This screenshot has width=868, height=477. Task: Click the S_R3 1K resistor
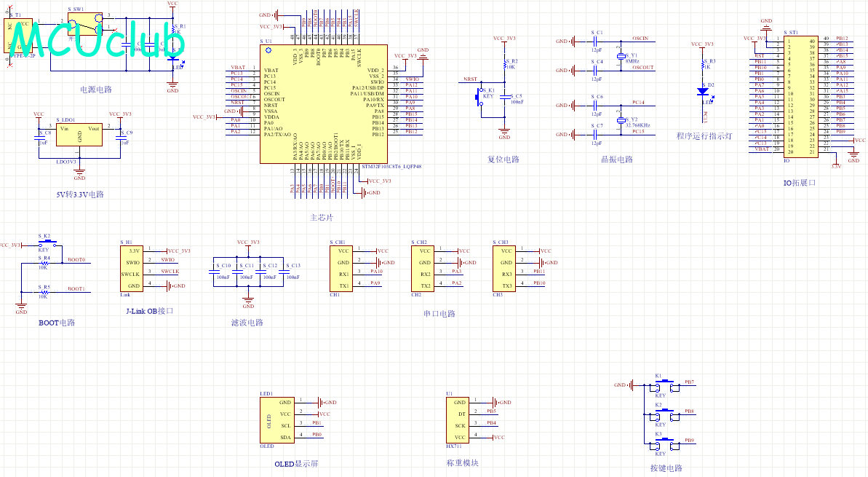pos(704,64)
